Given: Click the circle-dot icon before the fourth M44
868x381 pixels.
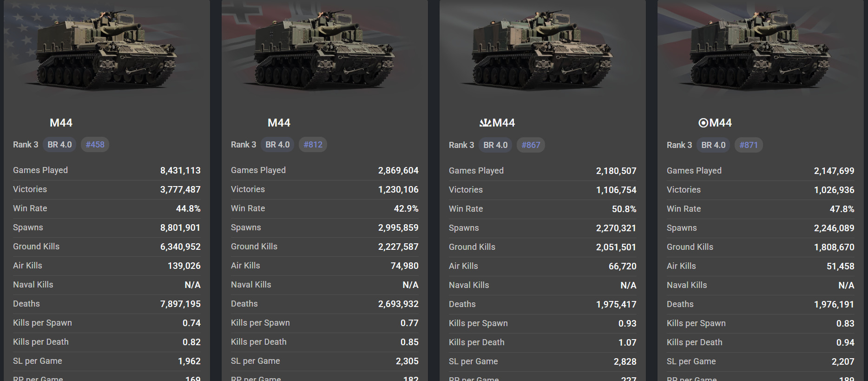Looking at the screenshot, I should click(703, 123).
